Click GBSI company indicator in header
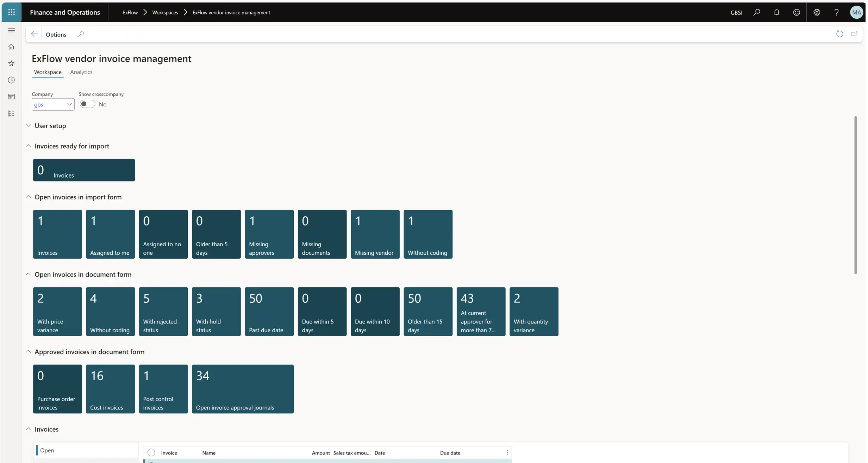The image size is (868, 463). click(x=736, y=12)
